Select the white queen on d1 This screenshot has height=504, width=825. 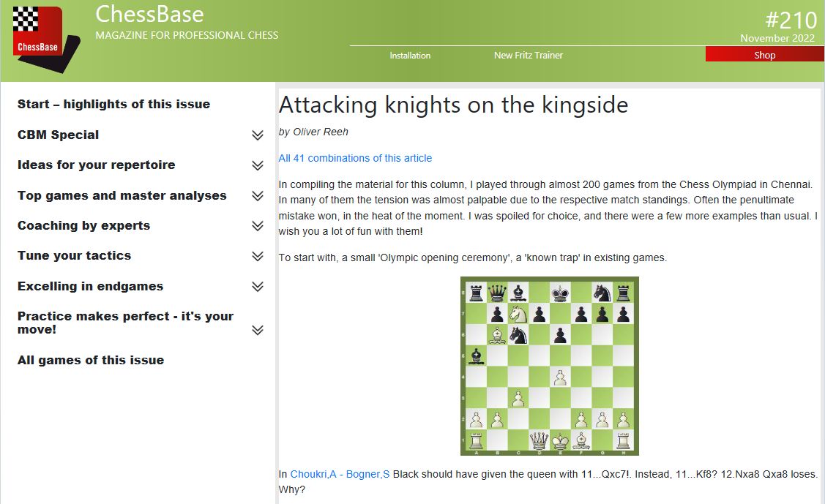pos(540,440)
